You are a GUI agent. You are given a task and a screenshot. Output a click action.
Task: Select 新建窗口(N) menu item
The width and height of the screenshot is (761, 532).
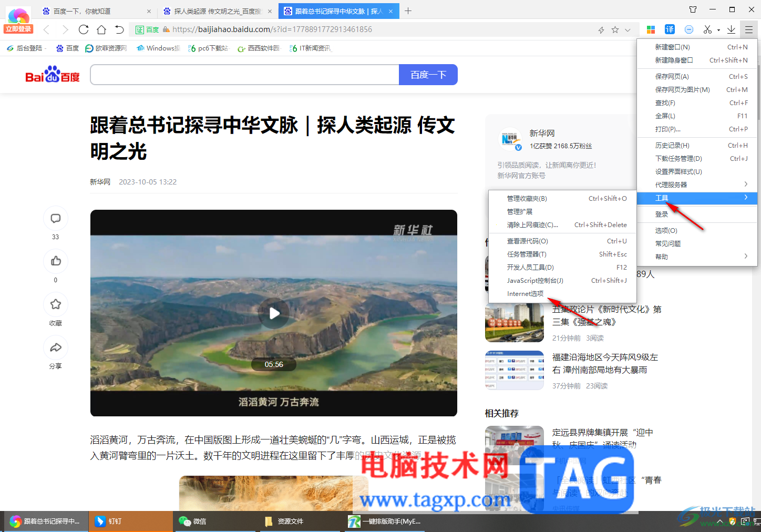(x=697, y=47)
